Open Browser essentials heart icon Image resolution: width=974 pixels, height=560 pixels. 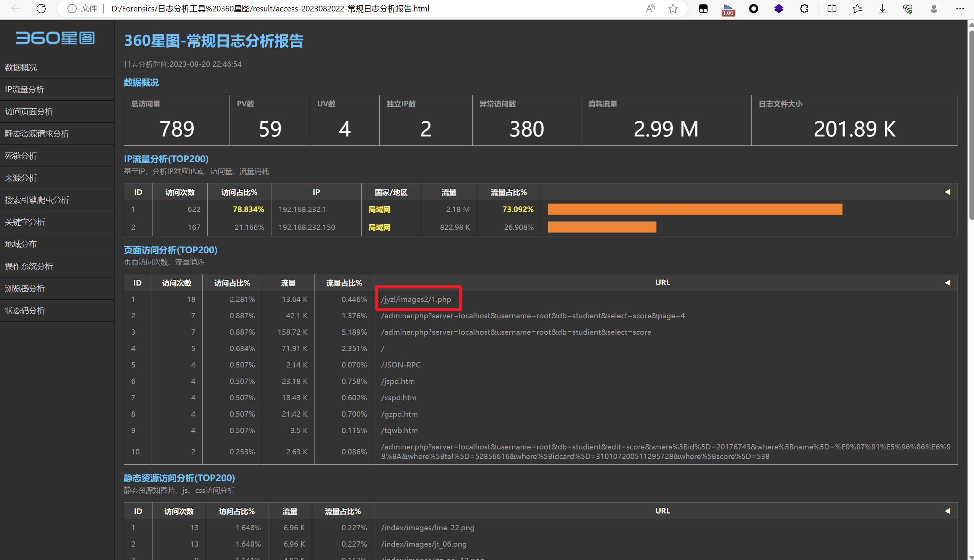click(x=908, y=8)
